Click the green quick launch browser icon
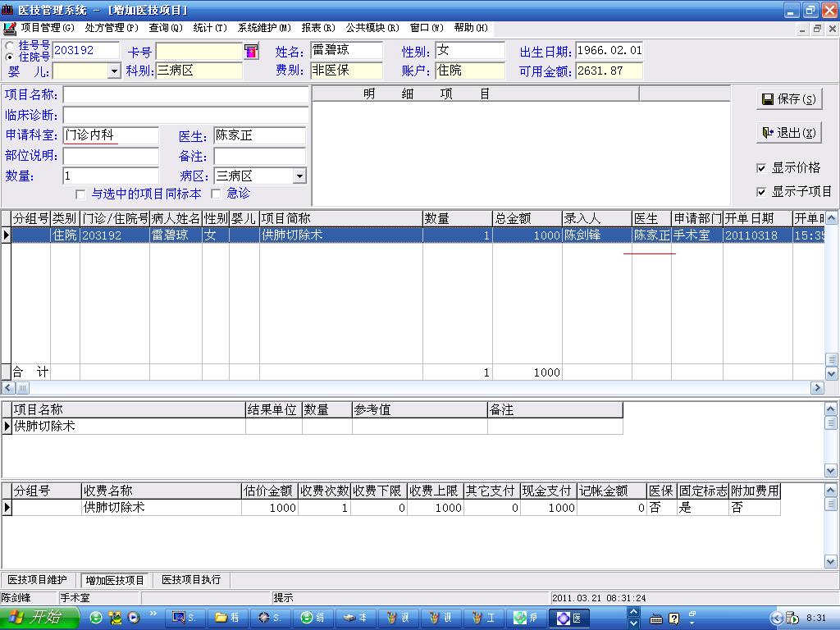This screenshot has width=840, height=630. pyautogui.click(x=97, y=618)
